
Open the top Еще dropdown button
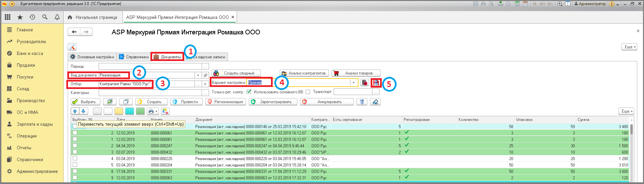(629, 47)
